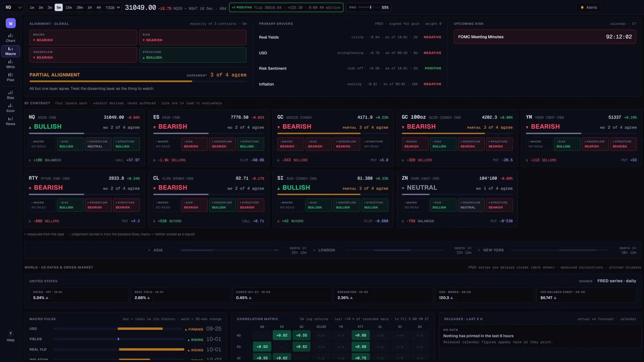644x362 pixels.
Task: Switch to the 4H timeframe
Action: (99, 7)
